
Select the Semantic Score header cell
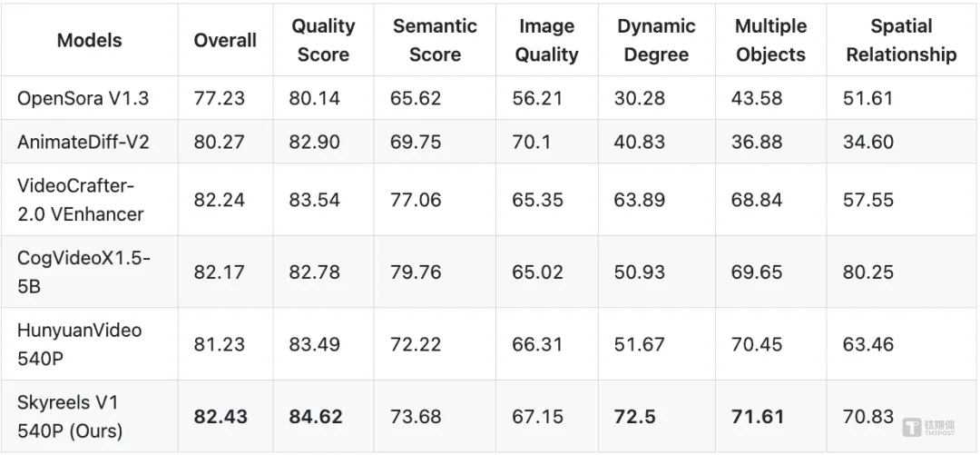point(435,40)
